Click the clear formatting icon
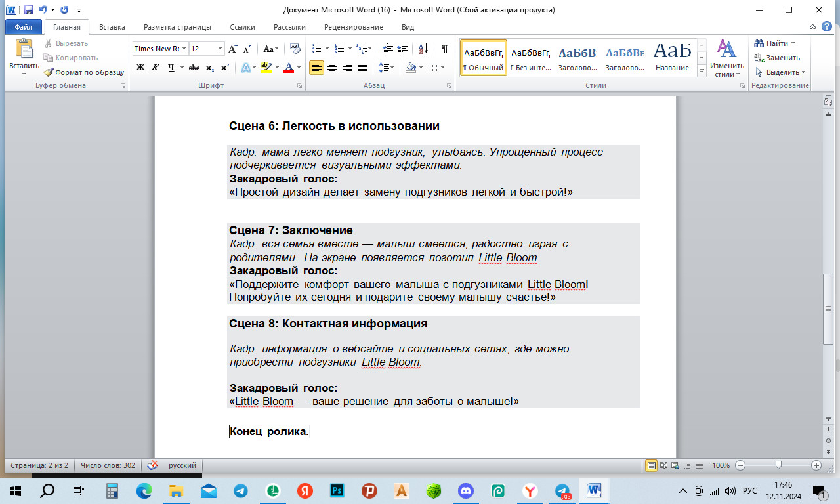Screen dimensions: 840x504 point(295,49)
